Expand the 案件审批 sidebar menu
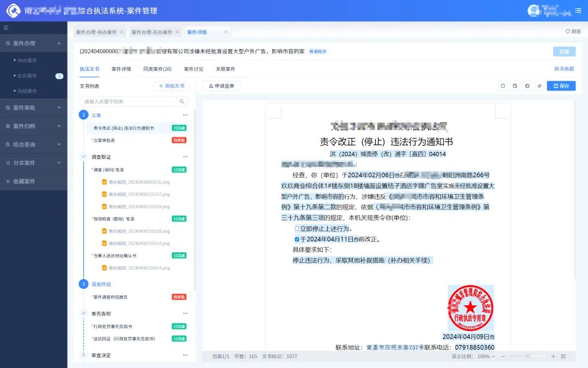Viewport: 588px width, 368px height. coord(33,108)
